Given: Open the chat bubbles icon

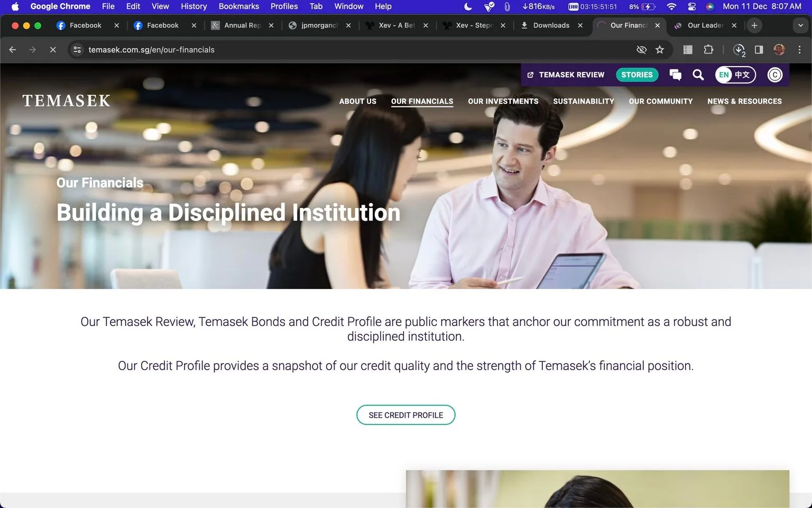Looking at the screenshot, I should (675, 75).
